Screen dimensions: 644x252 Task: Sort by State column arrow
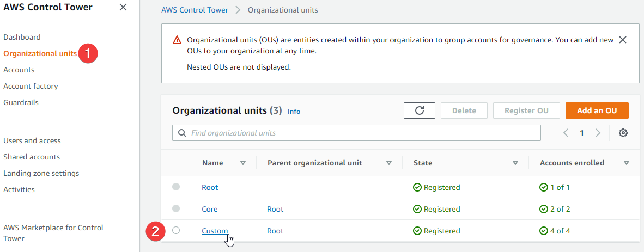pyautogui.click(x=515, y=163)
